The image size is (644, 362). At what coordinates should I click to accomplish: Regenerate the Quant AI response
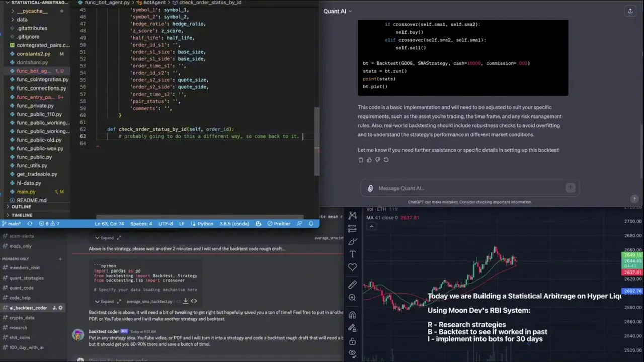coord(386,160)
